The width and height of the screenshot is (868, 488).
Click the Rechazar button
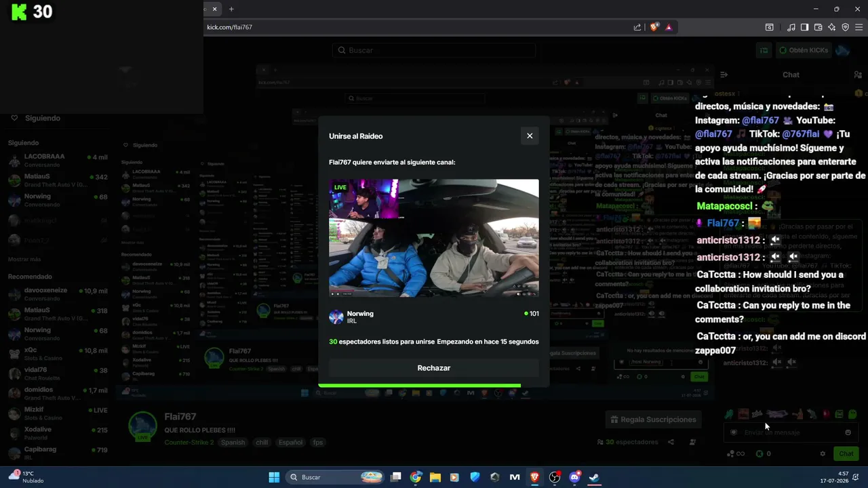434,368
